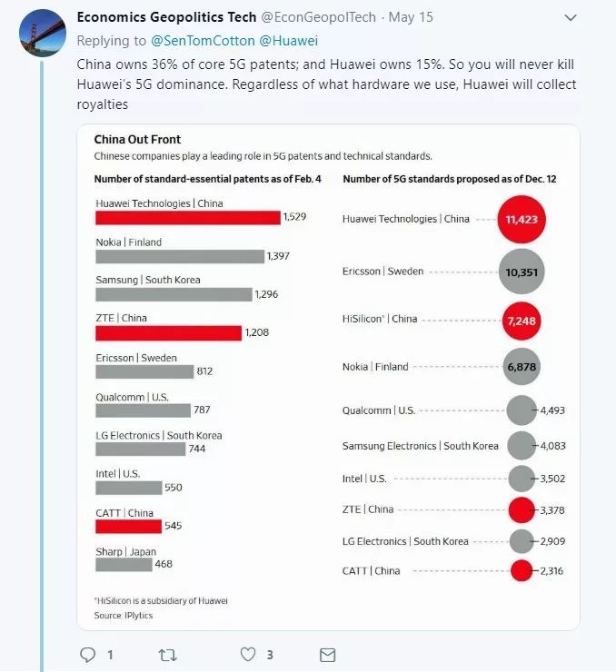Click the gray Nokia 6,878 bubble
The width and height of the screenshot is (616, 672).
[521, 367]
